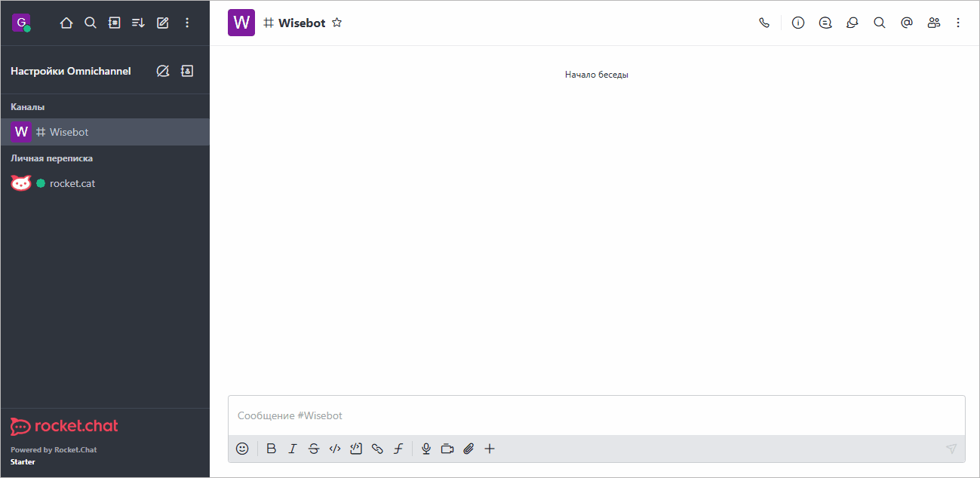Send message with paper plane

951,449
